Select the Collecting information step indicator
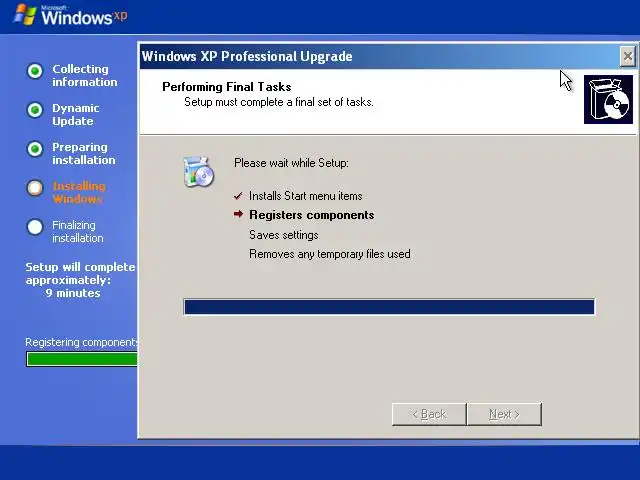The image size is (640, 480). (x=35, y=71)
